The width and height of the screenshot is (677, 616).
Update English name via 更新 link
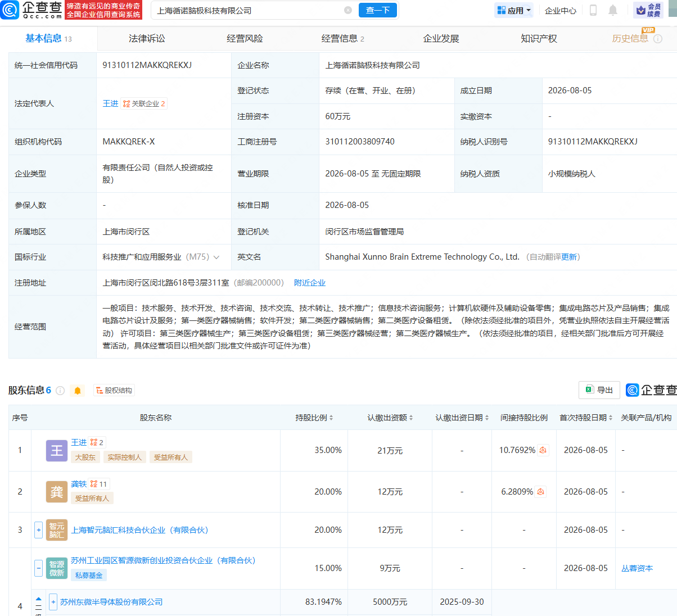pos(569,257)
